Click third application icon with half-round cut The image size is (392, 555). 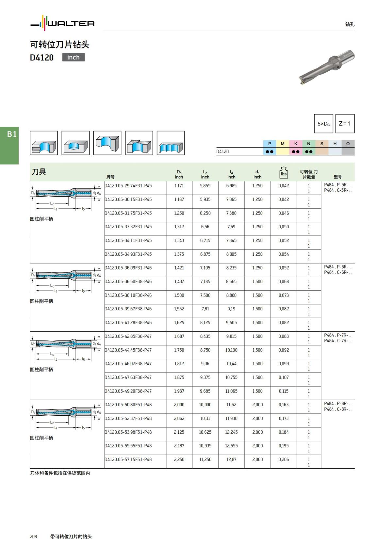coord(107,143)
